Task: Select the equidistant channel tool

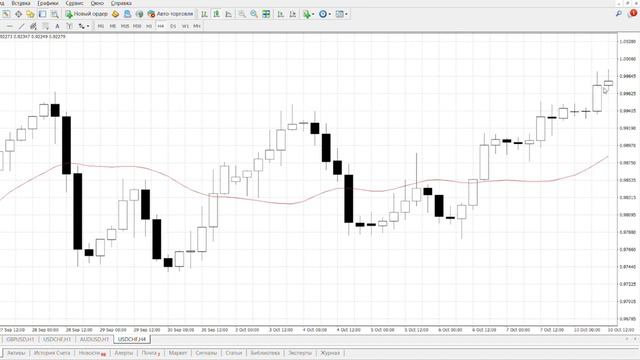Action: tap(33, 26)
